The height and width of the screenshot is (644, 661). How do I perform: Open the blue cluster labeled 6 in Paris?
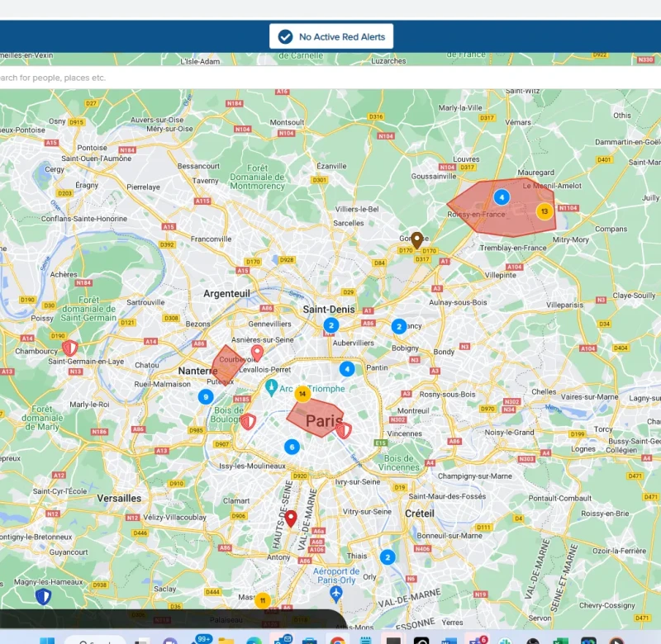292,447
